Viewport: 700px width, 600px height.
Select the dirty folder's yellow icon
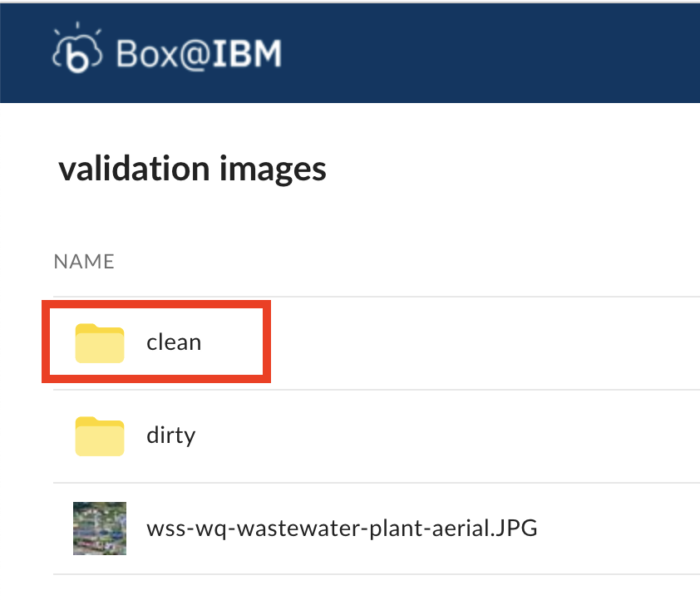[100, 435]
